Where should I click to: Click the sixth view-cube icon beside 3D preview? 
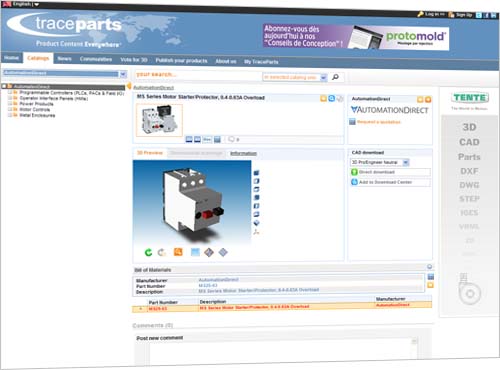tap(256, 214)
